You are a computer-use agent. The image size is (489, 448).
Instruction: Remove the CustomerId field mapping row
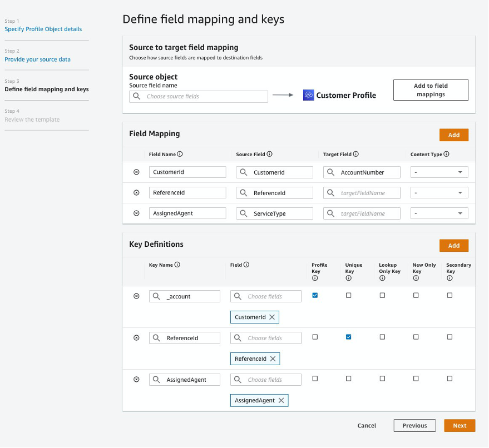(136, 172)
